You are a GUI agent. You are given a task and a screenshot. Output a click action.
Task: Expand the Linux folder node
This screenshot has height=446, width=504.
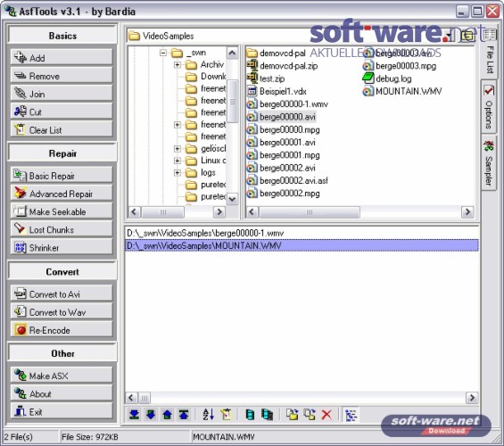[x=178, y=161]
